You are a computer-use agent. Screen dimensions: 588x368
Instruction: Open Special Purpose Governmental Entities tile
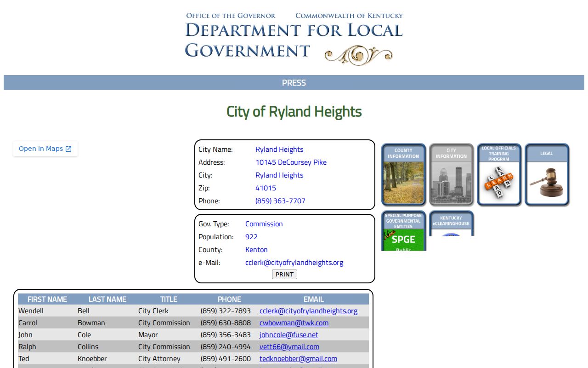tap(403, 230)
